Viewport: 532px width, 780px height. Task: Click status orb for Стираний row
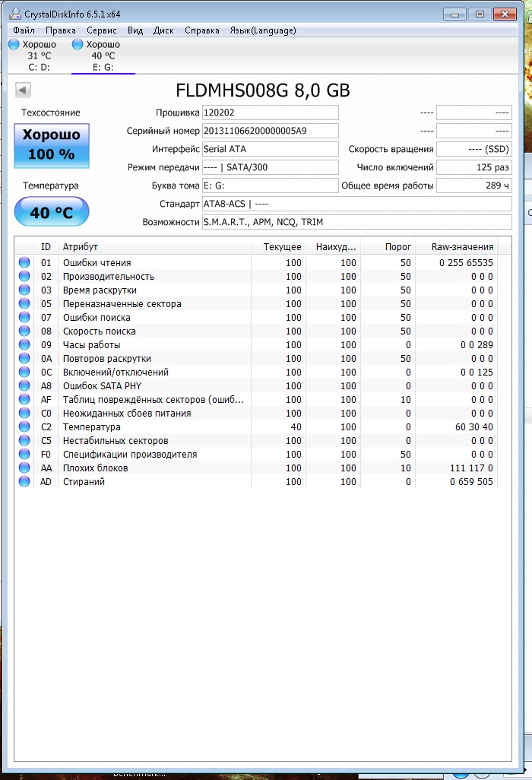tap(24, 482)
